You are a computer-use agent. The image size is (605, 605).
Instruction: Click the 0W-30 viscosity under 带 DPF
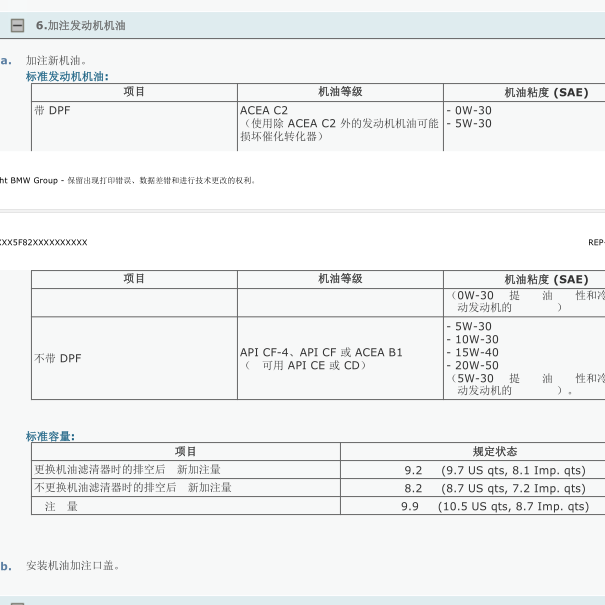coord(473,110)
